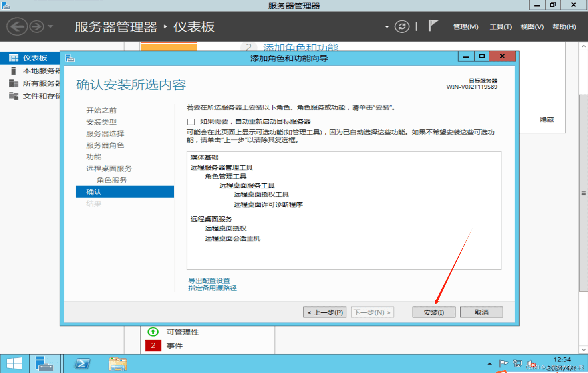Open File Explorer from taskbar
Viewport: 588px width, 373px height.
tap(117, 363)
